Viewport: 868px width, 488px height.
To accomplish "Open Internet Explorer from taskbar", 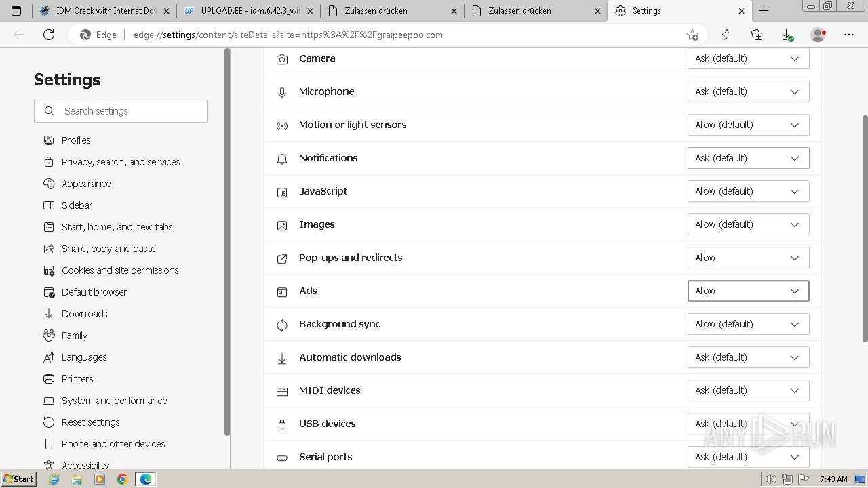I will (54, 479).
